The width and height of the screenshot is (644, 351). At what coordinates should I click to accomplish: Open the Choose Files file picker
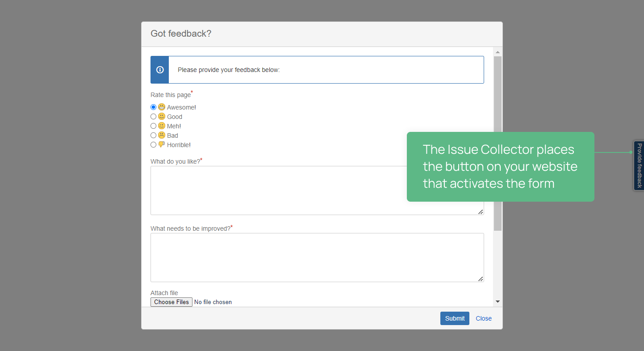171,302
